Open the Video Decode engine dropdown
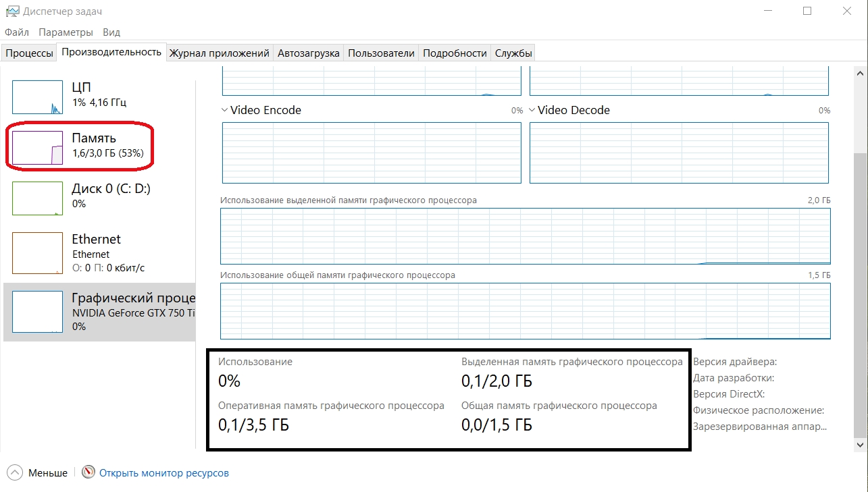This screenshot has width=868, height=492. click(532, 110)
